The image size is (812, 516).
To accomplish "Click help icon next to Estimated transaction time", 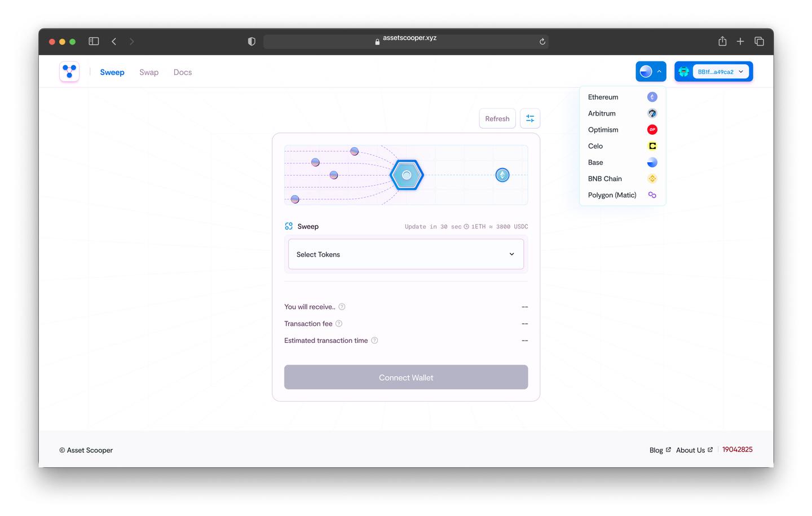I will tap(374, 341).
